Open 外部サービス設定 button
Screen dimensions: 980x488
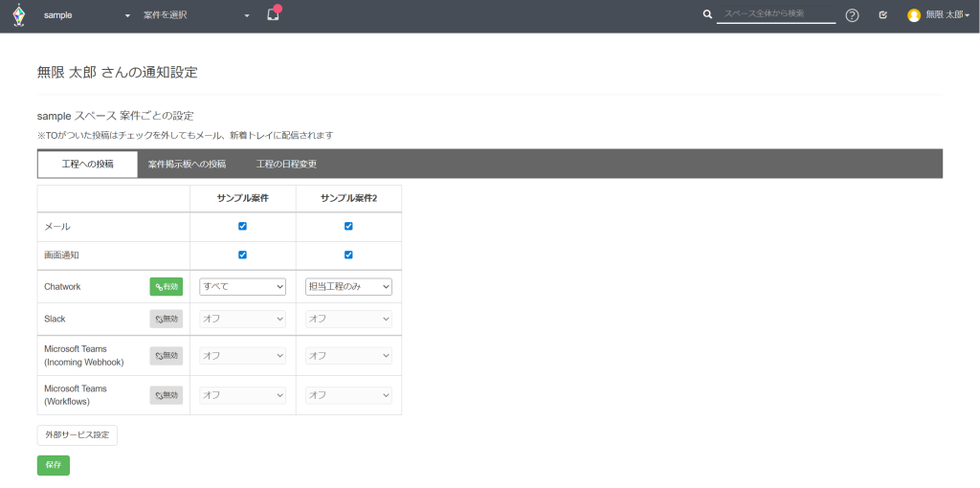pos(77,434)
